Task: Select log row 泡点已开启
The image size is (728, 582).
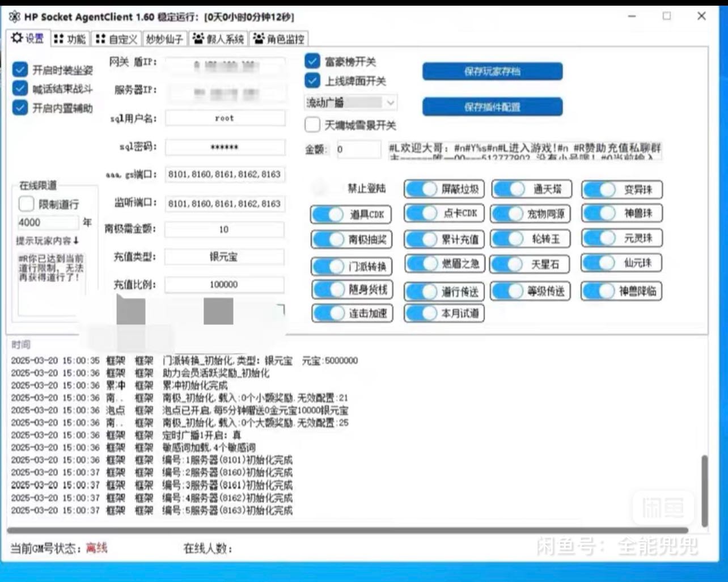Action: (x=180, y=410)
